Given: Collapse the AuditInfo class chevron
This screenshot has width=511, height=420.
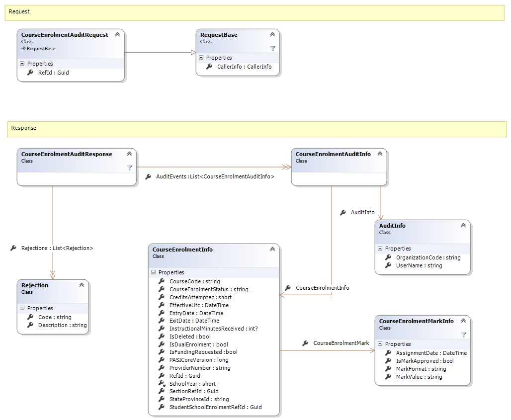Looking at the screenshot, I should 463,226.
